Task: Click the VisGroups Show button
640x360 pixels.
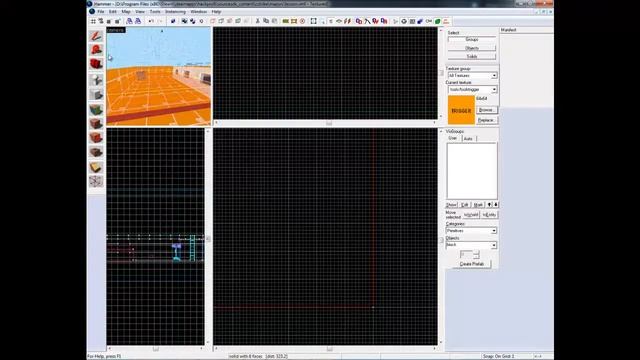Action: 451,204
